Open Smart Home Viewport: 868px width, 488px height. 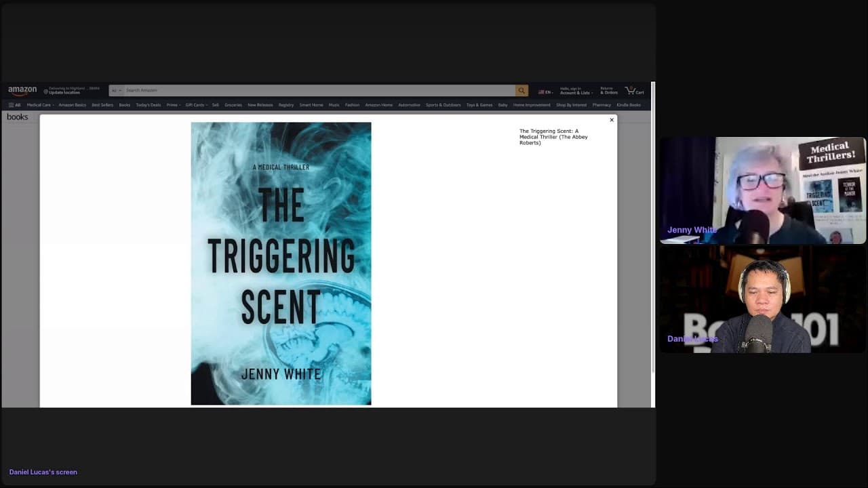tap(311, 105)
